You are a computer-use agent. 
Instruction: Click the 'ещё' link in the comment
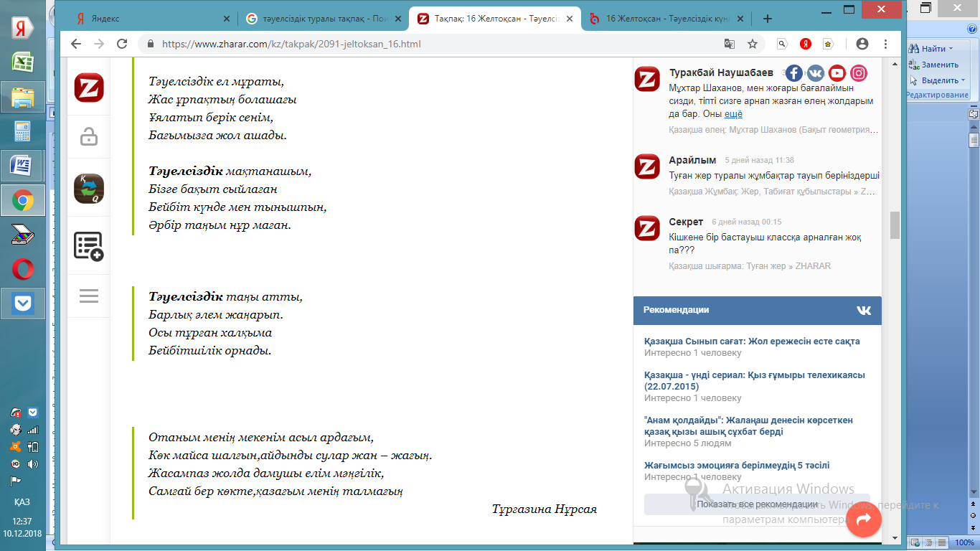point(733,114)
